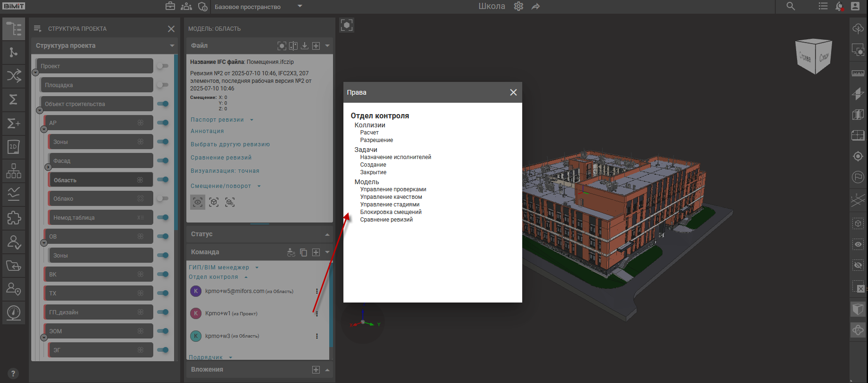Download the IFC file using download icon

pyautogui.click(x=305, y=46)
